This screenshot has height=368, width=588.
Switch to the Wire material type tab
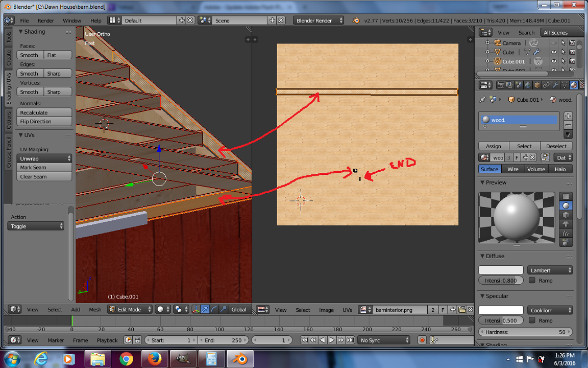tap(512, 169)
